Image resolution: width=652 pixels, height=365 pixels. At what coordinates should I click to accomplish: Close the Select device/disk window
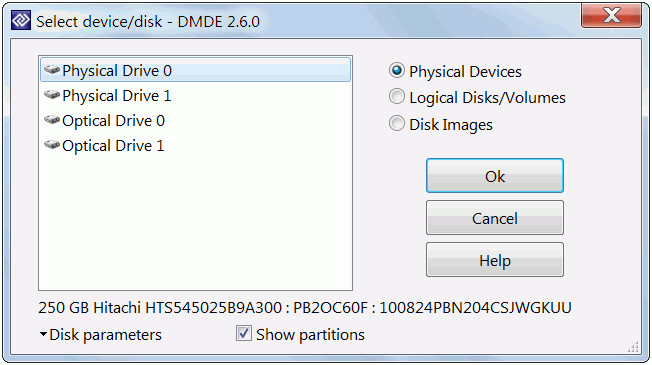coord(612,16)
